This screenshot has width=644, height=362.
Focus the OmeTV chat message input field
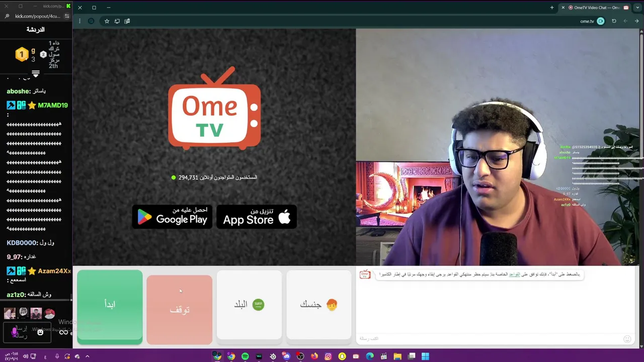tap(491, 338)
